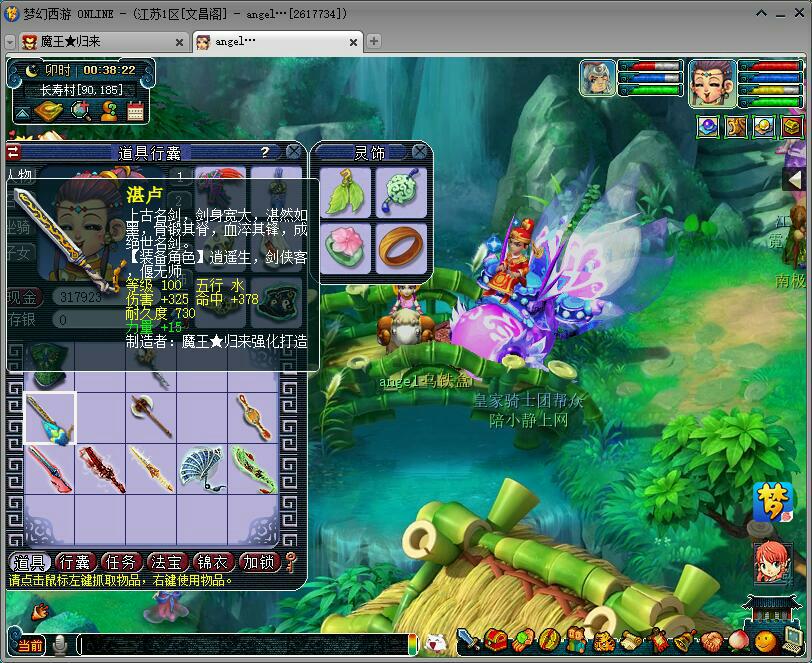The width and height of the screenshot is (812, 663).
Task: Collapse the time panel with up arrow
Action: coord(22,113)
